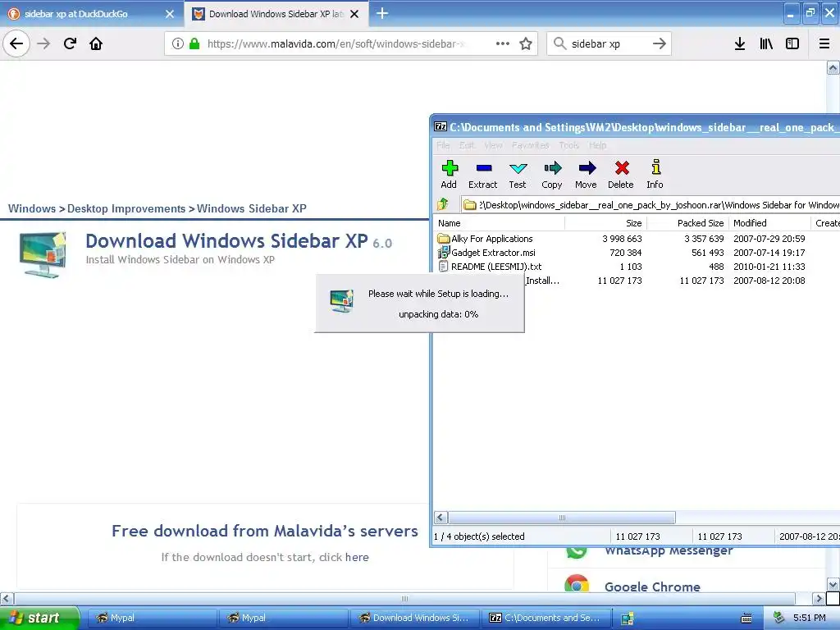Switch to C:\Documents and Se... taskbar button

[x=546, y=618]
